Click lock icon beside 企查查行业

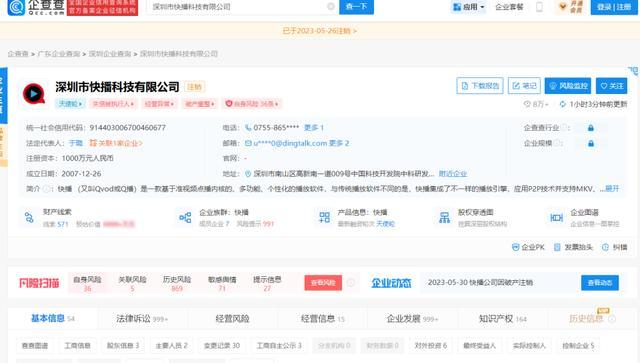[591, 128]
